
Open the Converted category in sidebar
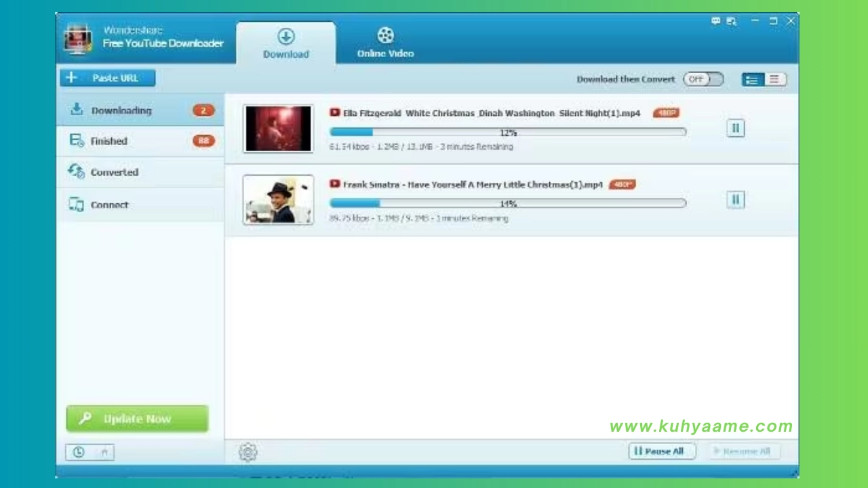[140, 172]
